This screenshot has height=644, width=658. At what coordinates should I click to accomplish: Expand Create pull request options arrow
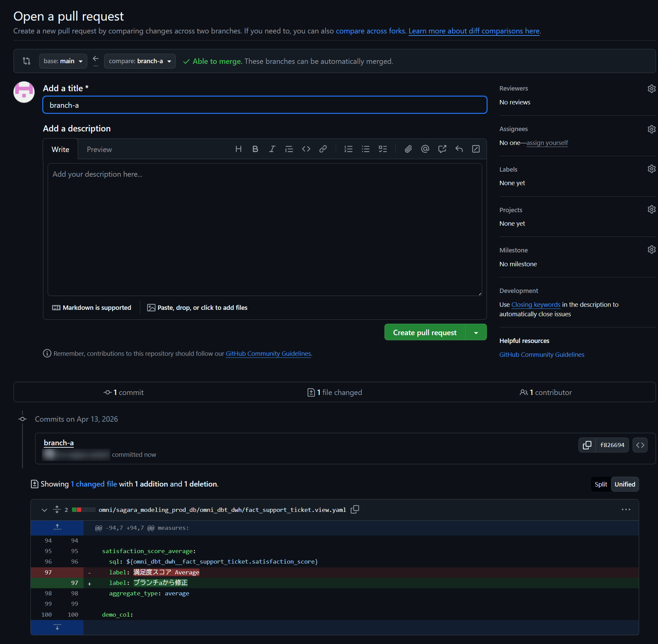click(x=476, y=332)
